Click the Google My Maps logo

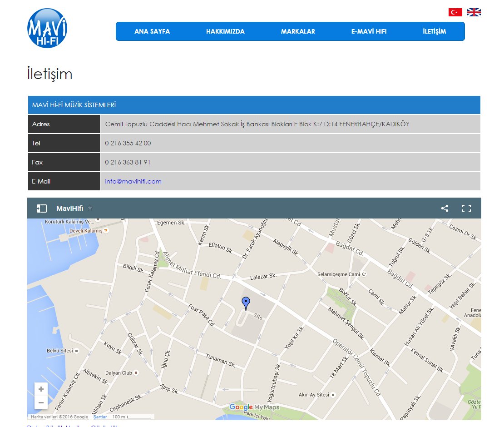coord(254,407)
